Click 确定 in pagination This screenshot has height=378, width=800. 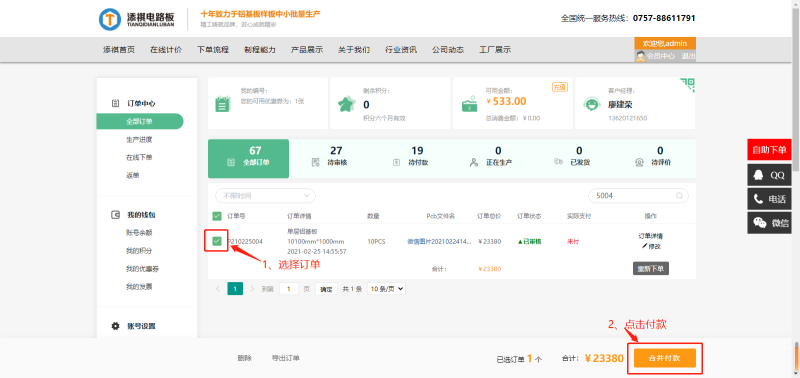(326, 289)
